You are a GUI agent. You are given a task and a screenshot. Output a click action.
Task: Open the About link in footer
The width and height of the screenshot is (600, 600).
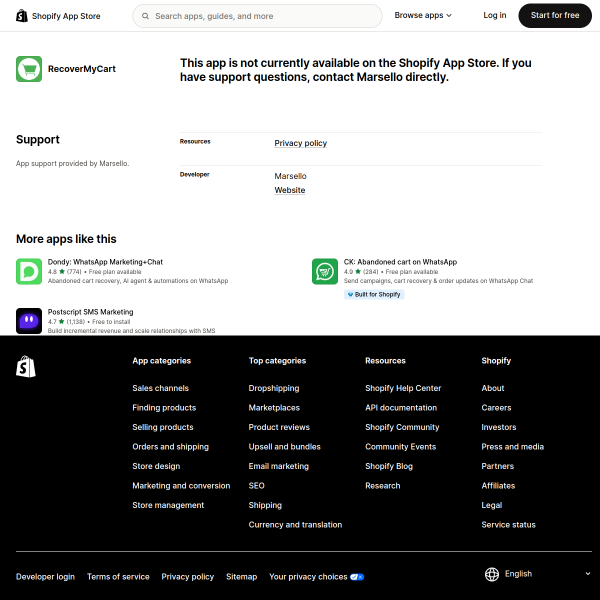tap(492, 388)
